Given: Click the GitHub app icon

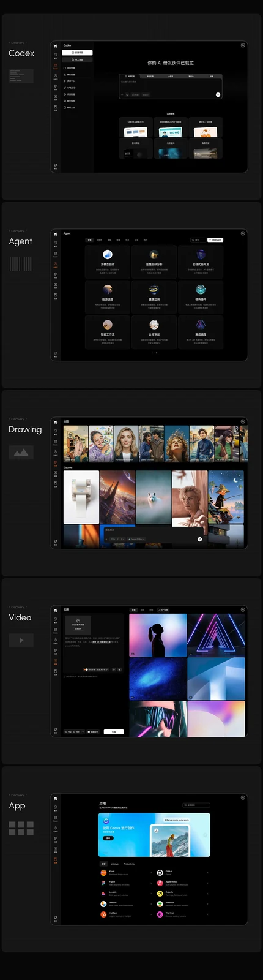Looking at the screenshot, I should coord(160,872).
